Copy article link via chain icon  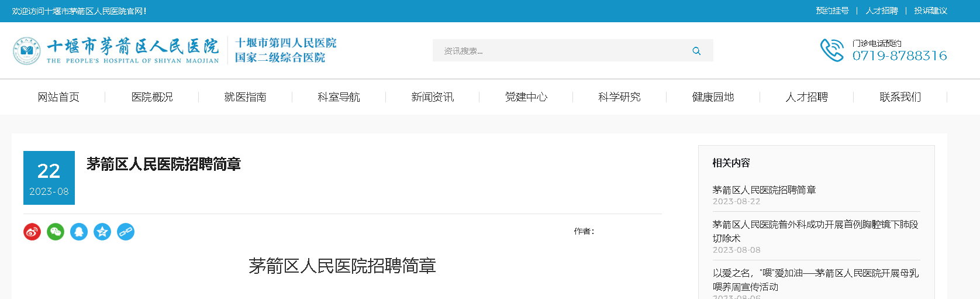pyautogui.click(x=126, y=232)
